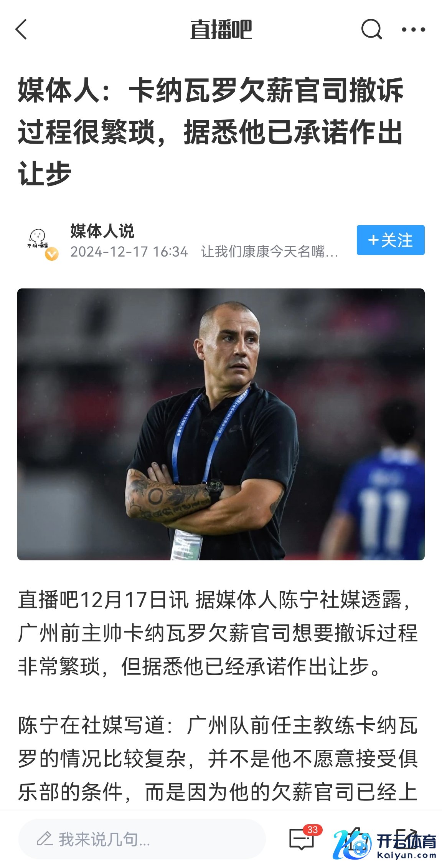
Task: Tap the 直播吧 header title
Action: click(221, 30)
